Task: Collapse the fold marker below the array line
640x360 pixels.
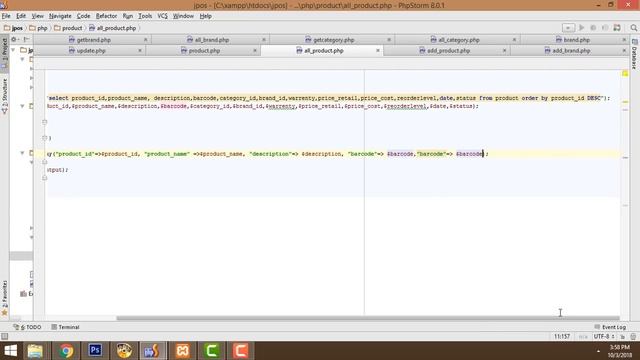Action: point(44,162)
